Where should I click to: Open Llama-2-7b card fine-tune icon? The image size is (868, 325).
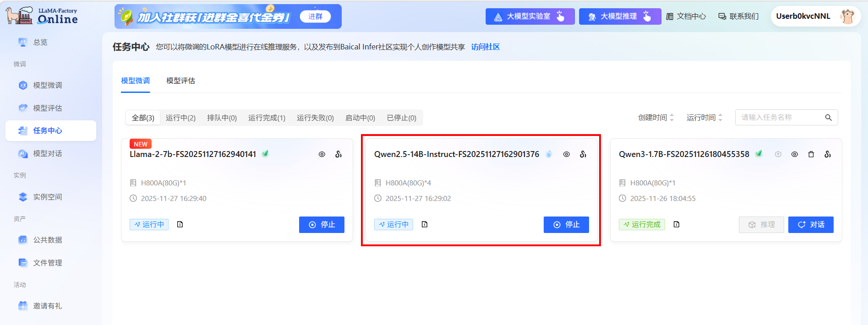point(338,154)
